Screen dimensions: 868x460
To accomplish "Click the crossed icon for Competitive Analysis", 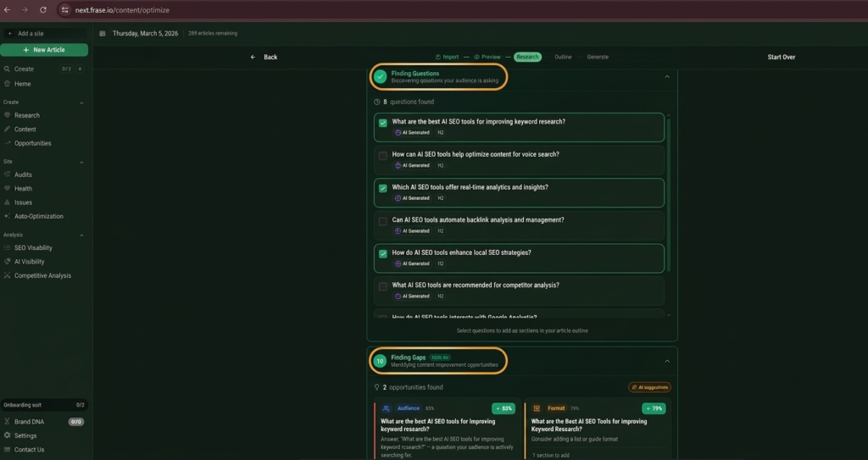I will point(7,275).
